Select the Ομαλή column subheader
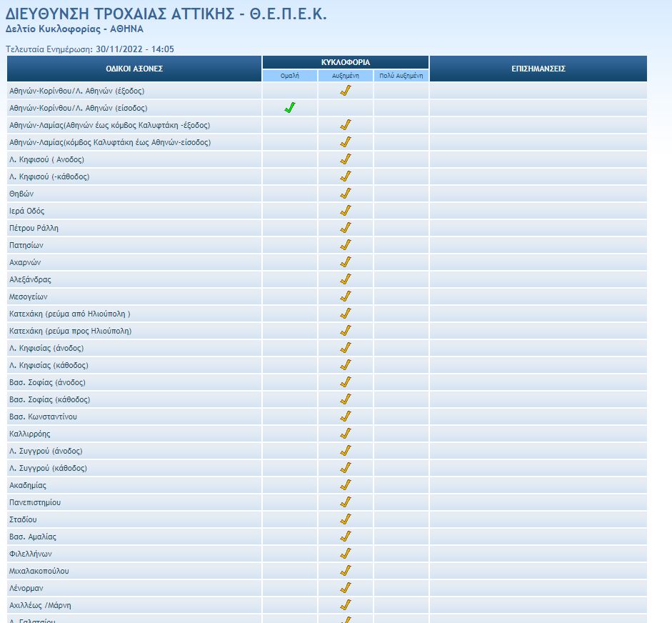Screen dimensions: 672x623 (290, 75)
